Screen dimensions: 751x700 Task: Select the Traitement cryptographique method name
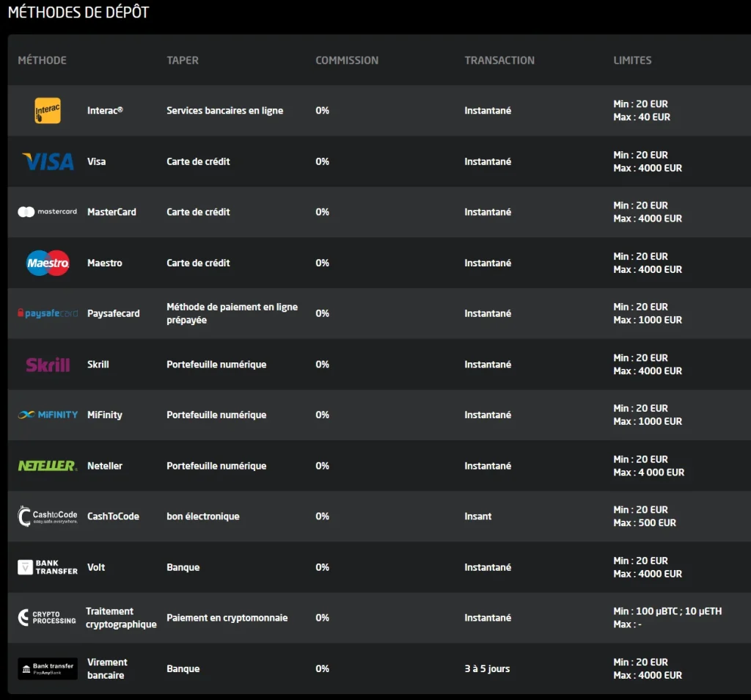[121, 618]
